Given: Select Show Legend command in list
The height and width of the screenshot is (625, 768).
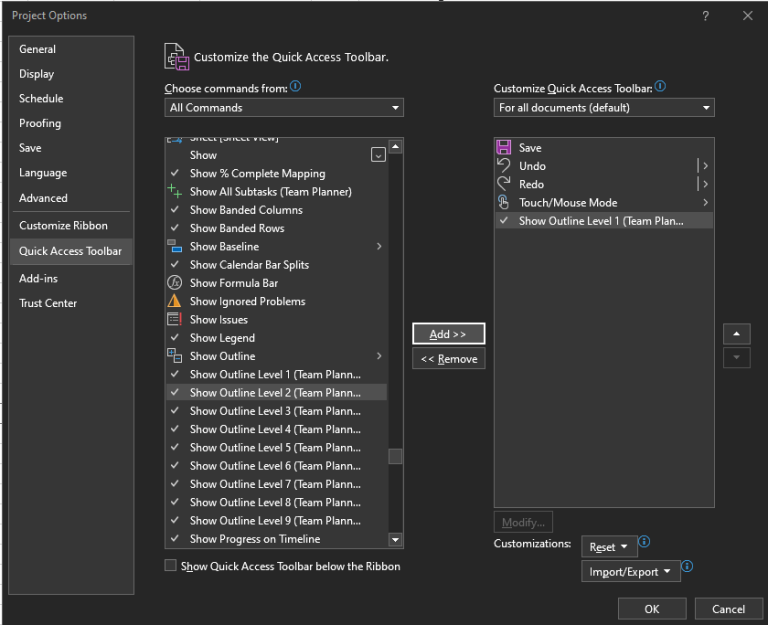Looking at the screenshot, I should point(222,338).
